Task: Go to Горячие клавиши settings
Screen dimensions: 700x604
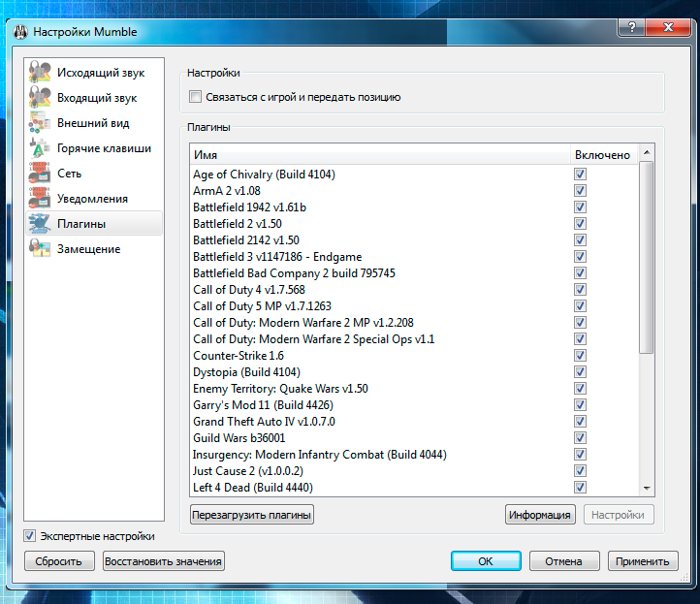Action: pyautogui.click(x=94, y=147)
